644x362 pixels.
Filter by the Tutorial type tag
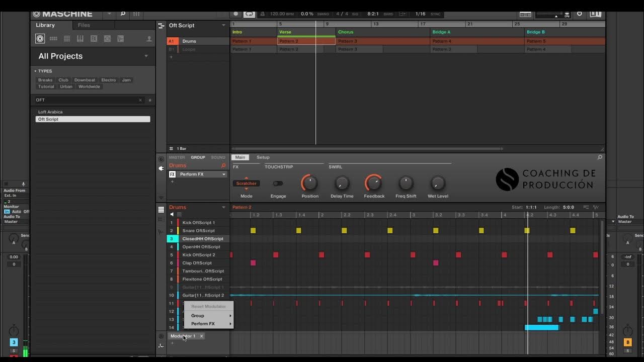pos(46,86)
